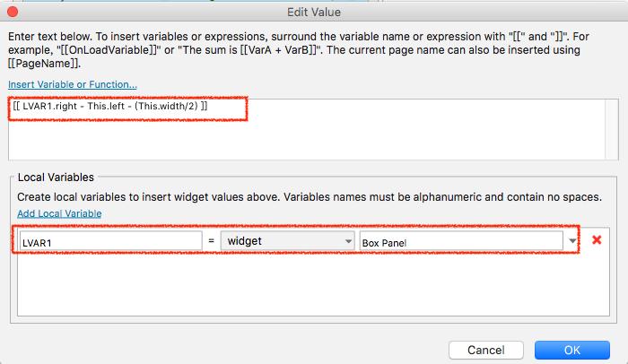Viewport: 628px width, 364px height.
Task: Click the arrow on the widget type combo
Action: (x=348, y=241)
